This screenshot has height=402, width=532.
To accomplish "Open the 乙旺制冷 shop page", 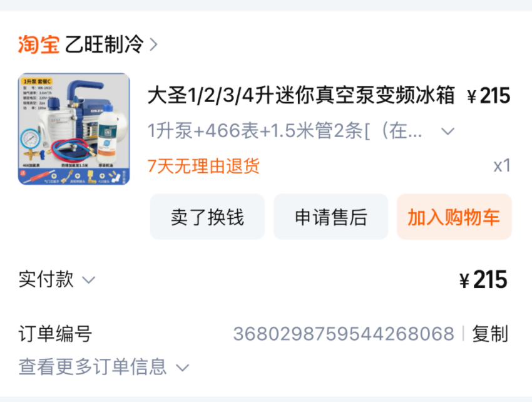I will 104,44.
